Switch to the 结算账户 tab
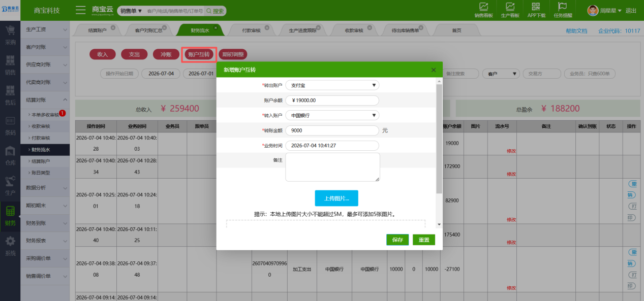The image size is (644, 301). pos(97,30)
